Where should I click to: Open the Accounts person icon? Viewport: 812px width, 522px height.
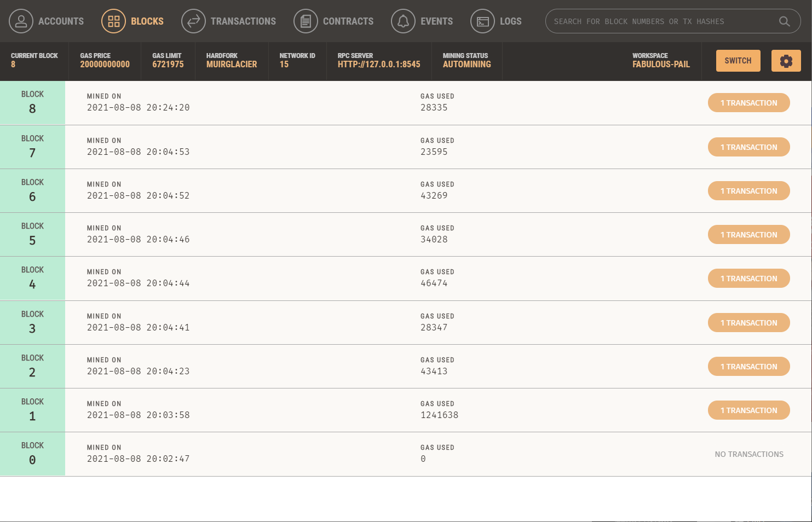(21, 21)
